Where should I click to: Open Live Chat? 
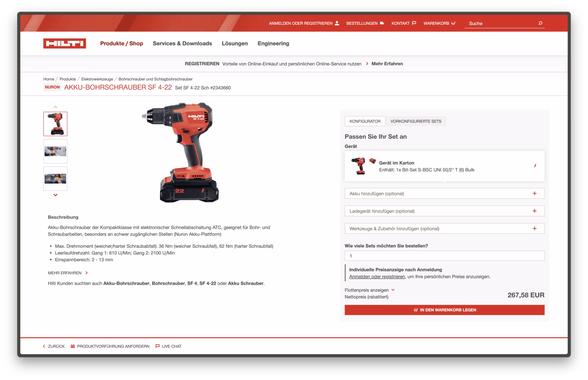click(x=168, y=346)
